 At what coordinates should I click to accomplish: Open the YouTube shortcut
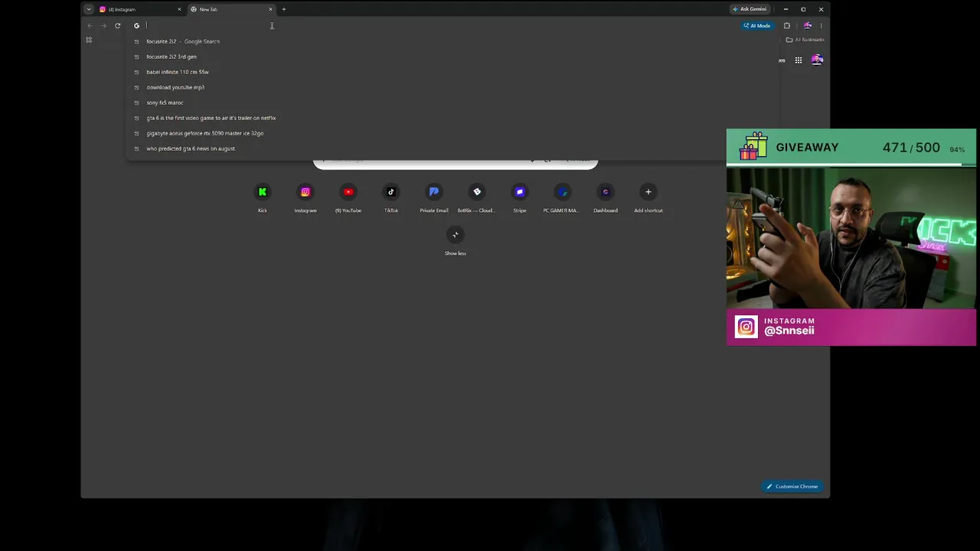(348, 197)
